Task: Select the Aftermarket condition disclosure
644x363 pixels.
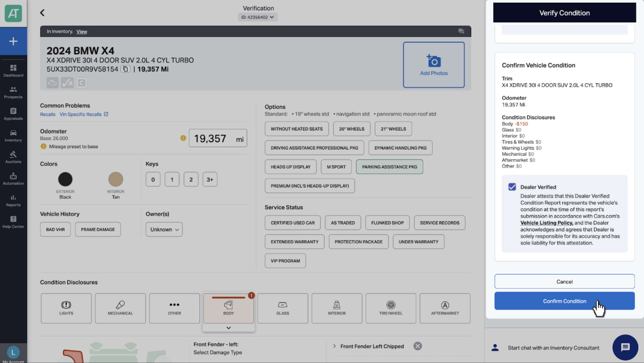Action: tap(445, 308)
